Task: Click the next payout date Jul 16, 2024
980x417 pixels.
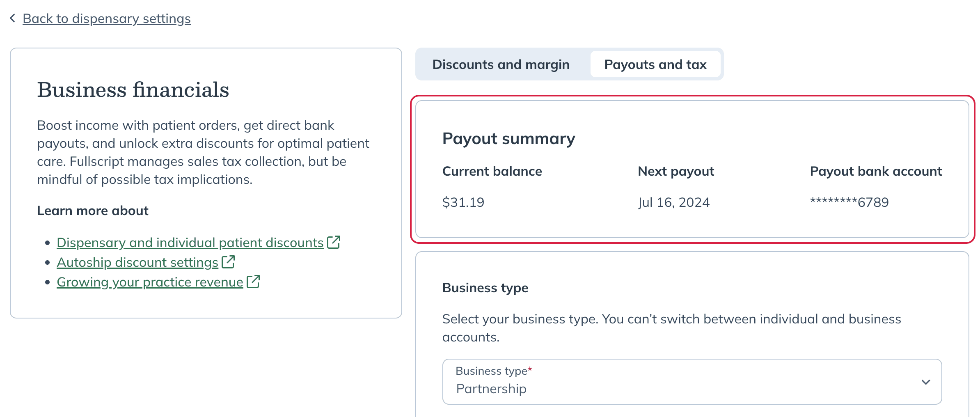Action: [674, 202]
